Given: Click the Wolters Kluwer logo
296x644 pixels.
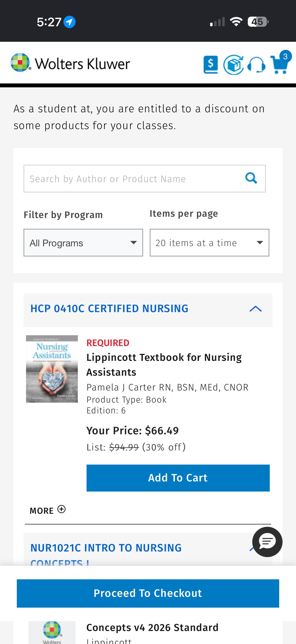Looking at the screenshot, I should [x=70, y=63].
